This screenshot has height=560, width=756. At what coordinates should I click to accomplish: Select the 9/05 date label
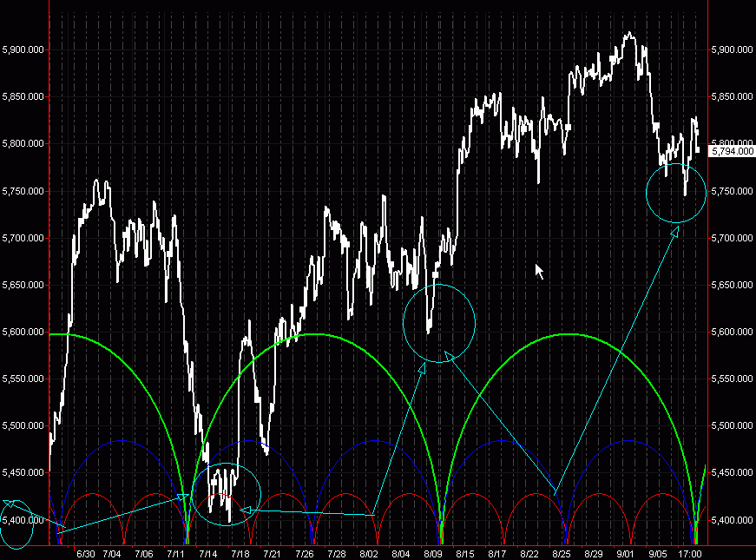click(658, 554)
